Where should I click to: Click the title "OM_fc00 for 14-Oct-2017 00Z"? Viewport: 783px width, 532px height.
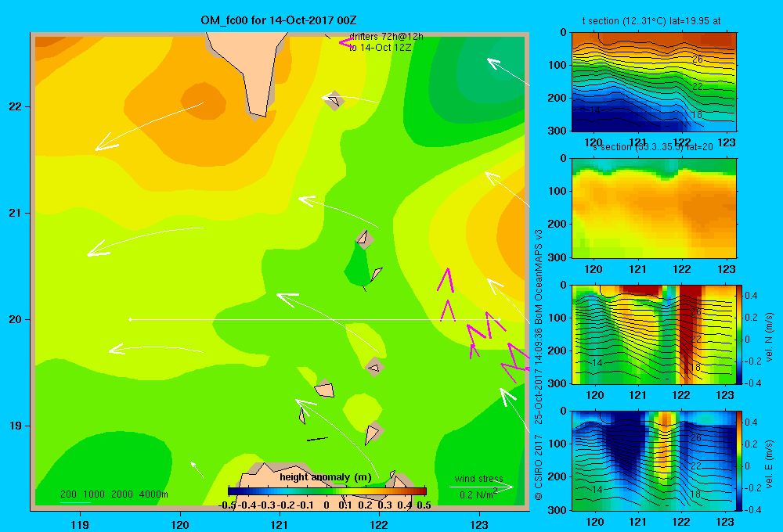(x=279, y=20)
